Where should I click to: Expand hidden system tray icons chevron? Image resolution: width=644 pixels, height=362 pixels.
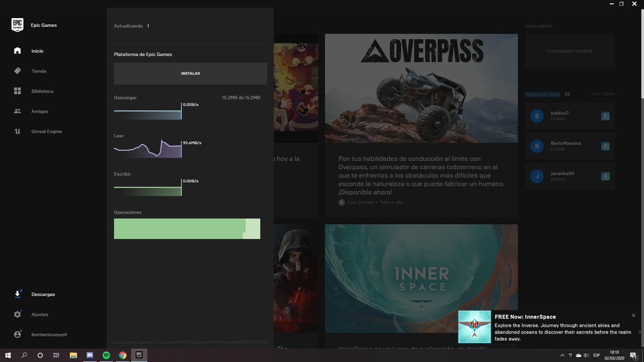562,355
